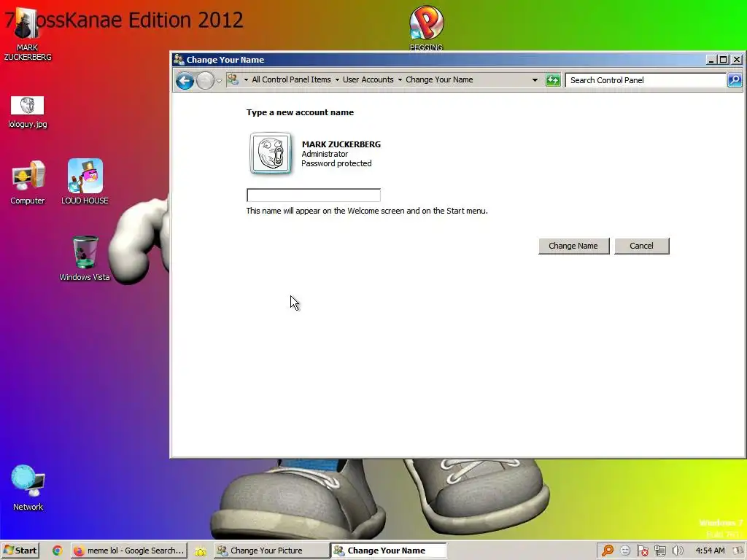Close the Change Your Name window

click(x=737, y=60)
